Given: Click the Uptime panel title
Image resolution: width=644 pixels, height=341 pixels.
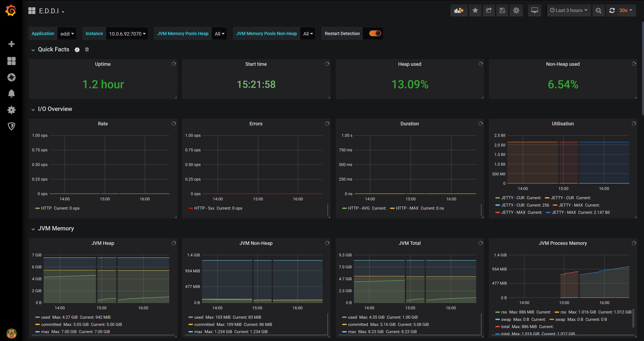Looking at the screenshot, I should click(x=103, y=64).
